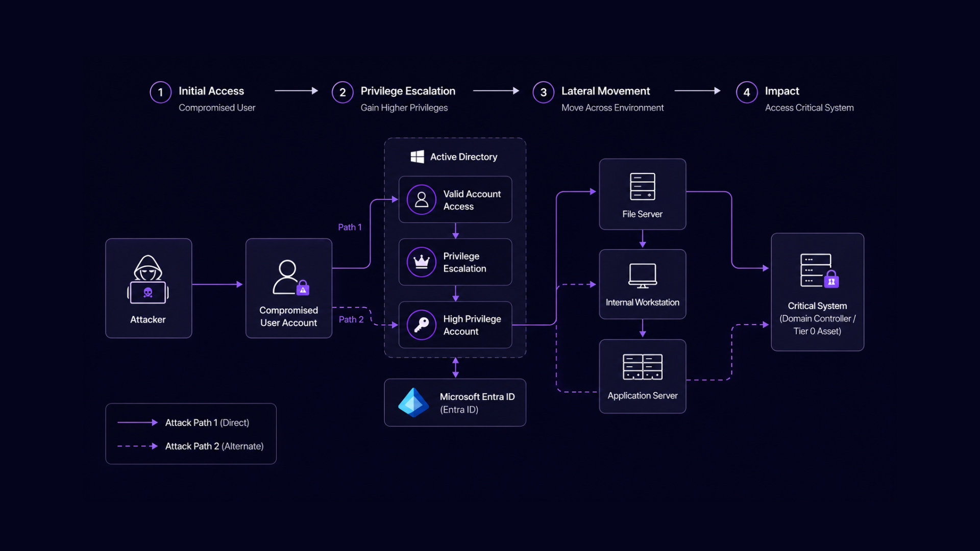Toggle the Attack Path 2 Alternate legend entry
This screenshot has height=551, width=980.
214,446
